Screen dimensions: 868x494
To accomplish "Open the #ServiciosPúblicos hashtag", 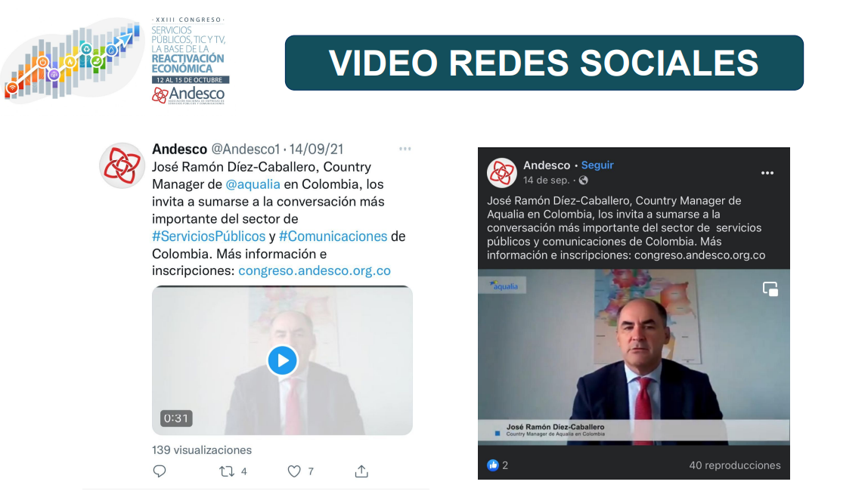I will coord(209,236).
